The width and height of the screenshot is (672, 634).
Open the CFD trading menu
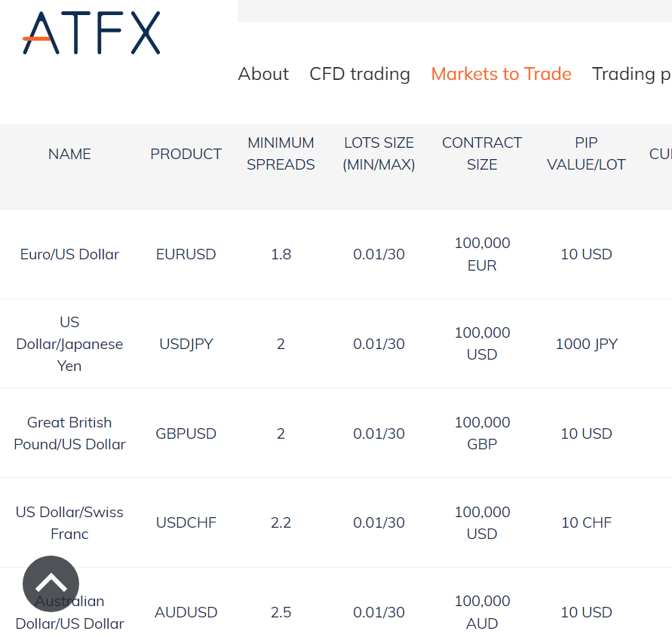click(360, 74)
